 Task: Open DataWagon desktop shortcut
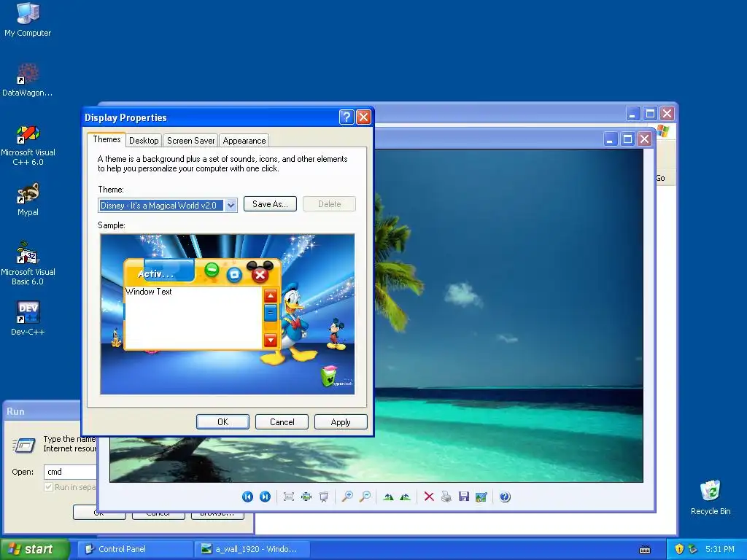click(x=28, y=79)
